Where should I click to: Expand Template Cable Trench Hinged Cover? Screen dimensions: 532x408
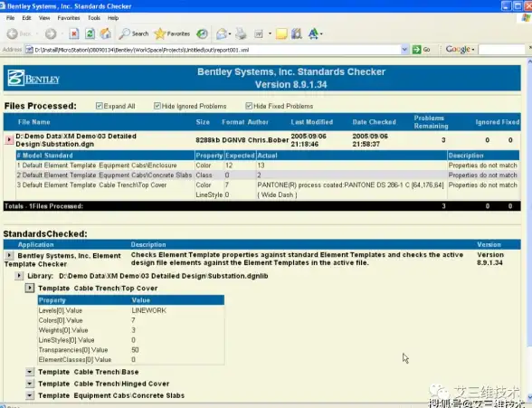[30, 384]
